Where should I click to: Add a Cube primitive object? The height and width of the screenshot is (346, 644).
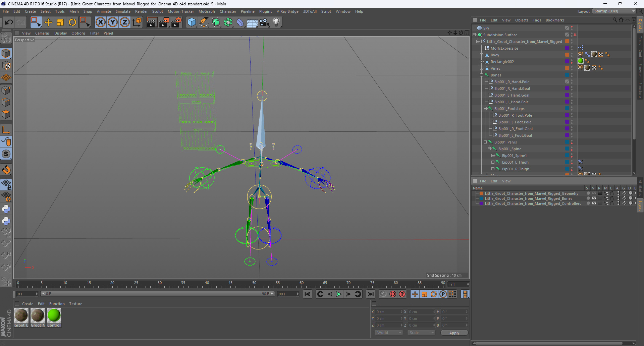pos(192,22)
